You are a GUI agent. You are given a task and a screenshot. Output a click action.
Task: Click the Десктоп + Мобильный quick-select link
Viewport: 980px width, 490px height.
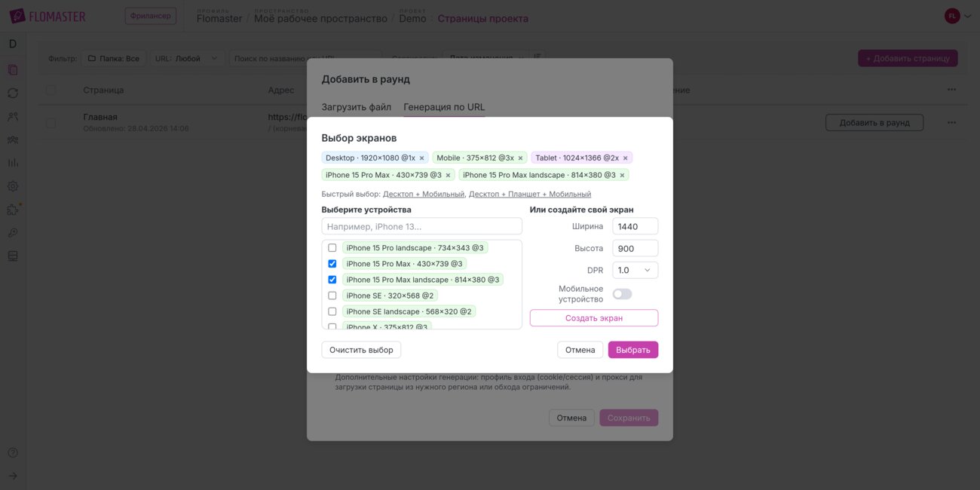tap(424, 194)
